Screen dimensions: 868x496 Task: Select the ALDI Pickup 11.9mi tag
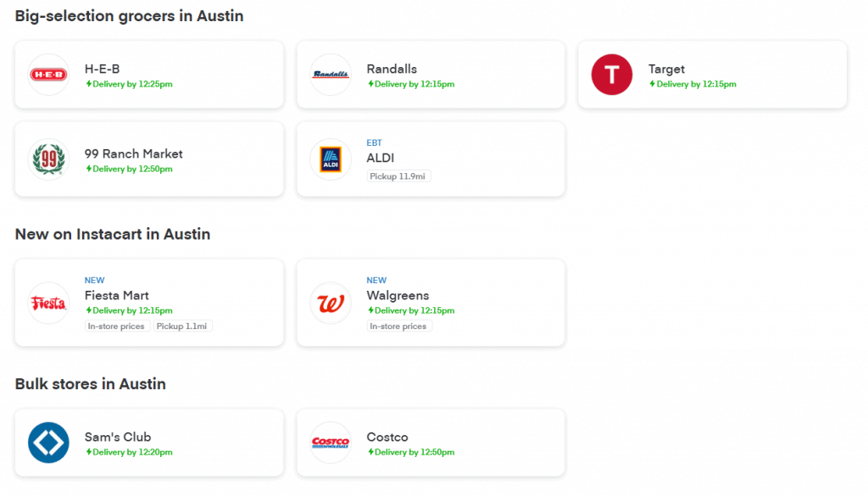coord(398,176)
